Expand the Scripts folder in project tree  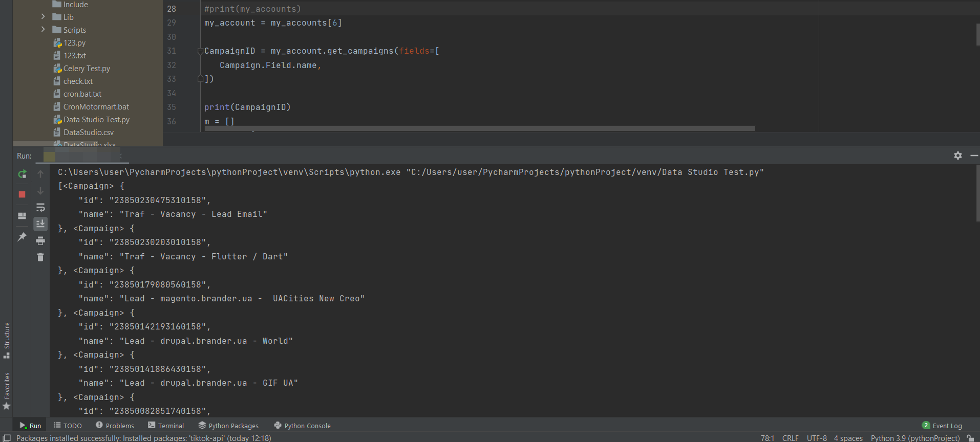coord(43,30)
